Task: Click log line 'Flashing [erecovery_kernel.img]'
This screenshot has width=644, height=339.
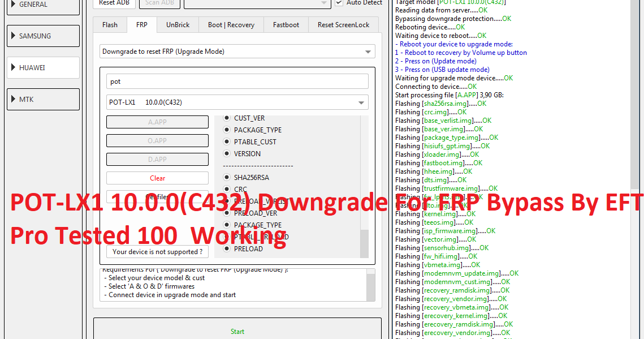Action: tap(451, 316)
